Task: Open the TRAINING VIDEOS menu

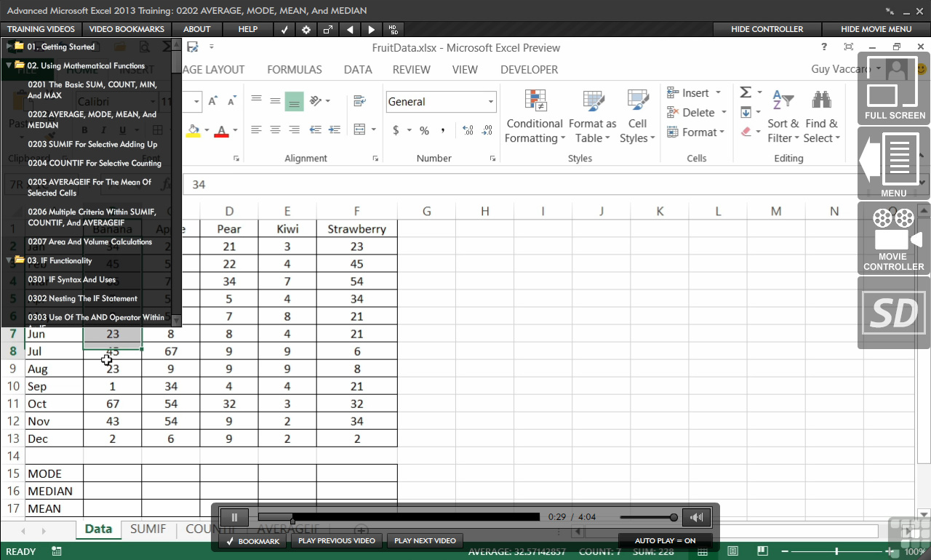Action: [x=41, y=29]
